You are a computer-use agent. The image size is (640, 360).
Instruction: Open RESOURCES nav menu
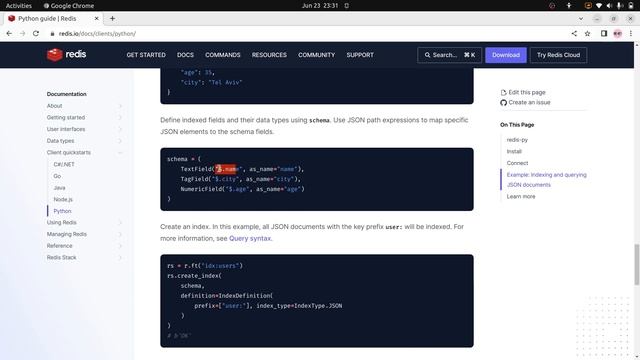269,55
